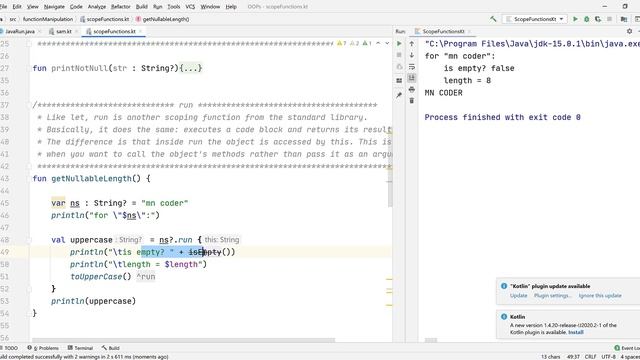This screenshot has height=360, width=640.
Task: Click Install link for Kotlin plugin
Action: click(x=576, y=332)
